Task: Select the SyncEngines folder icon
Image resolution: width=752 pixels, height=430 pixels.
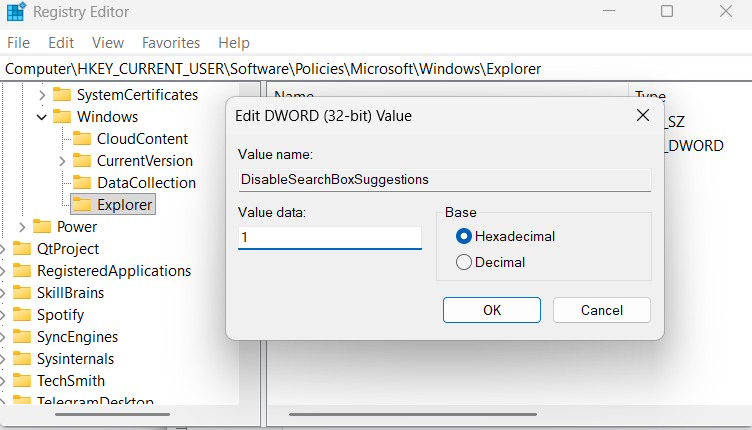Action: [22, 337]
